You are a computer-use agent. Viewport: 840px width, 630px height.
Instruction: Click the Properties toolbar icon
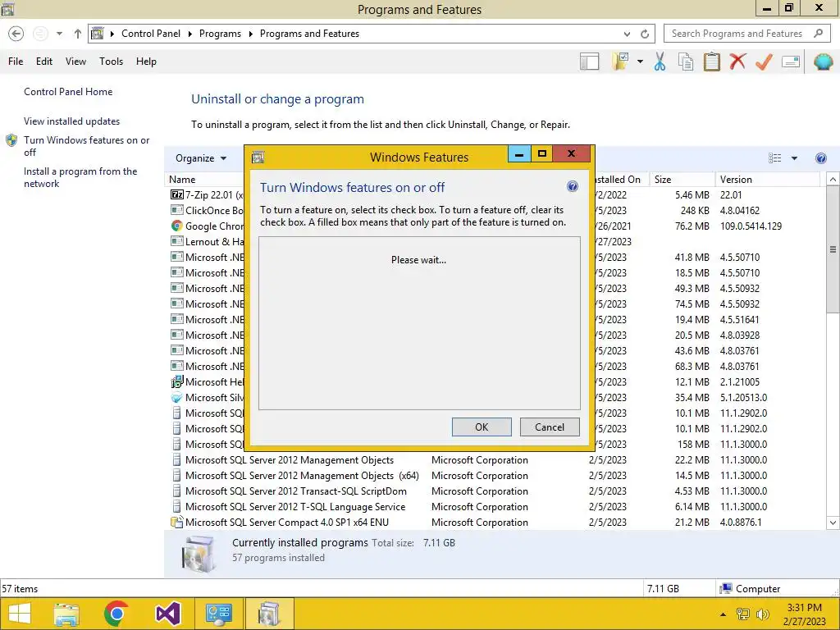click(x=791, y=62)
